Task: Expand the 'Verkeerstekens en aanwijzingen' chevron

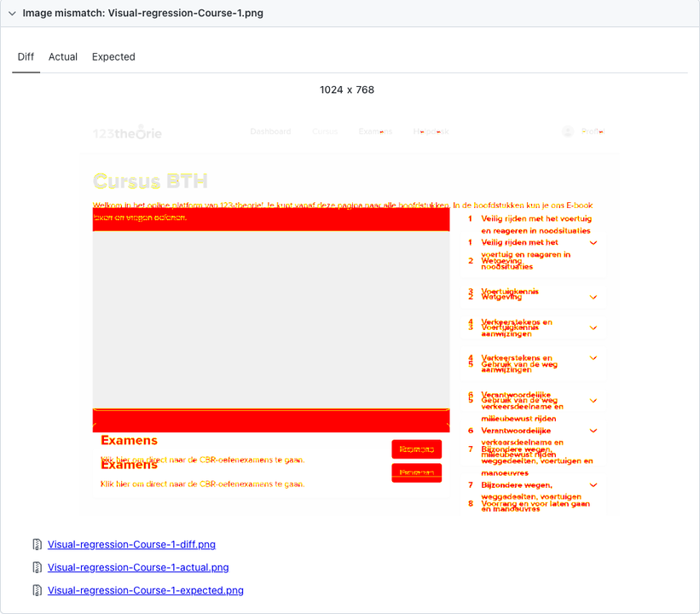Action: tap(594, 327)
